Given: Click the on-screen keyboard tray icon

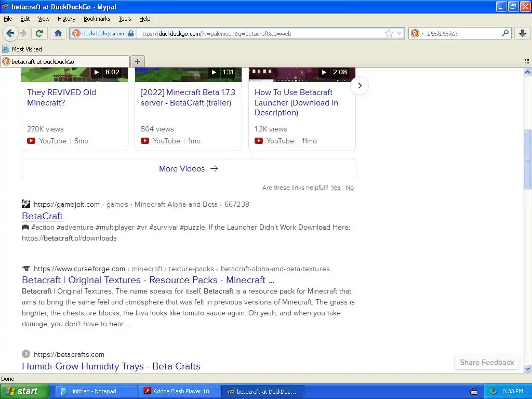Looking at the screenshot, I should click(x=474, y=392).
